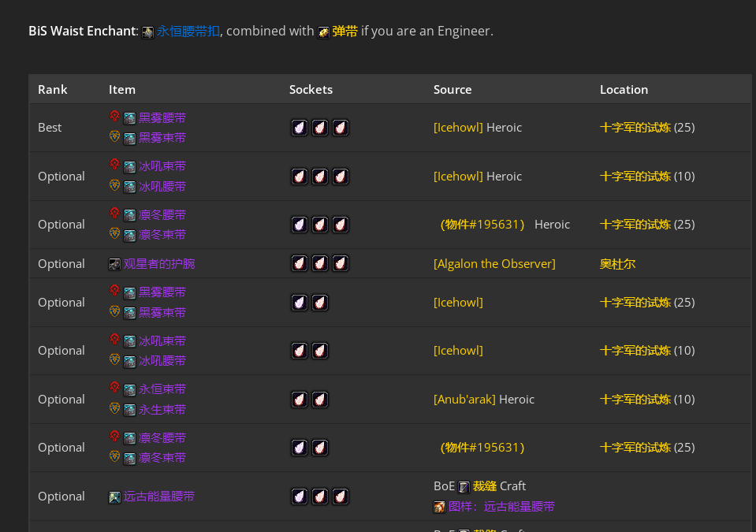Open the 图样：远古能量腰带 pattern link
Image resolution: width=756 pixels, height=532 pixels.
(x=501, y=507)
